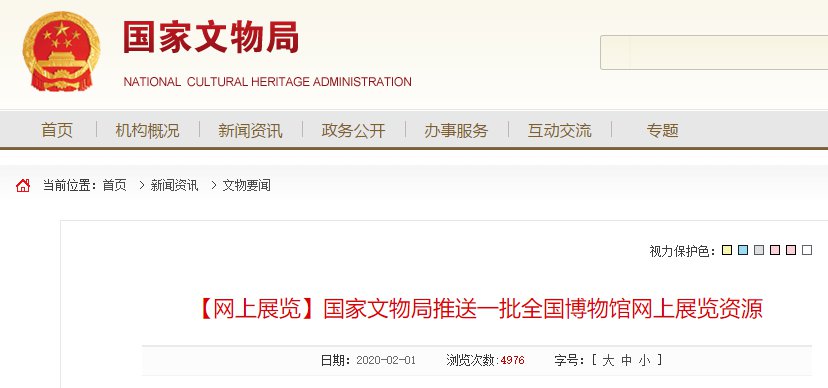Open the 机构概况 menu item
Viewport: 828px width, 388px height.
147,130
